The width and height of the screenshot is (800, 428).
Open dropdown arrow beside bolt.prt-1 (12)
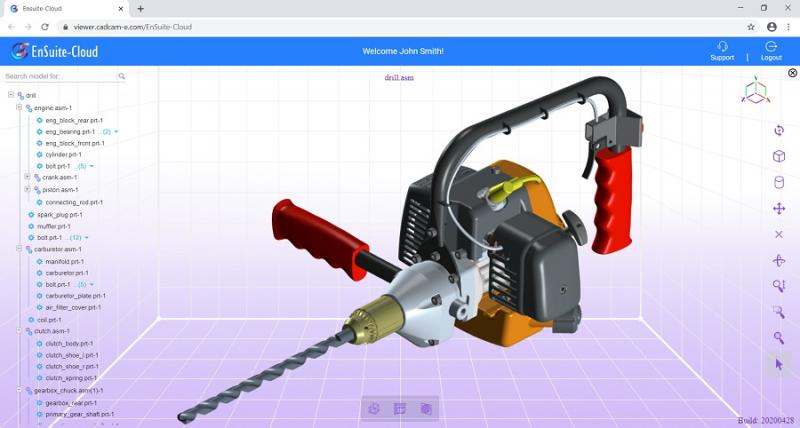point(86,238)
